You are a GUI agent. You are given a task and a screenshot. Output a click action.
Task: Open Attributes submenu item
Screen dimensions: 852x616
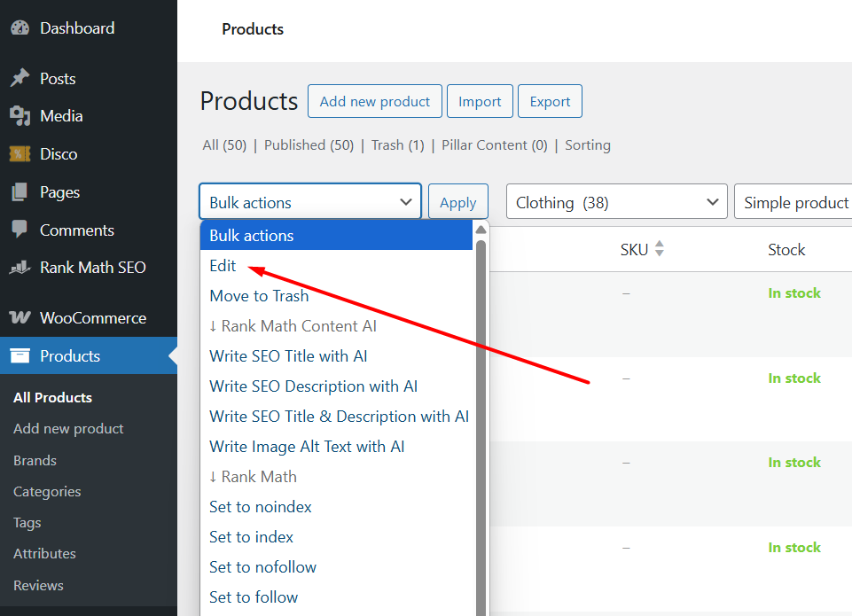pyautogui.click(x=44, y=554)
